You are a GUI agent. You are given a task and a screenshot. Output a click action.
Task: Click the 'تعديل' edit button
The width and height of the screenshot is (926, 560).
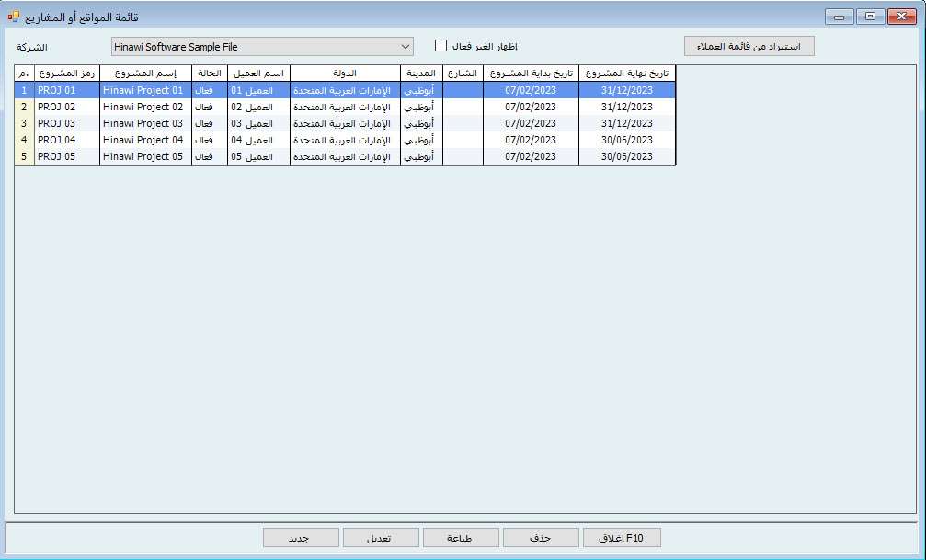pos(381,538)
